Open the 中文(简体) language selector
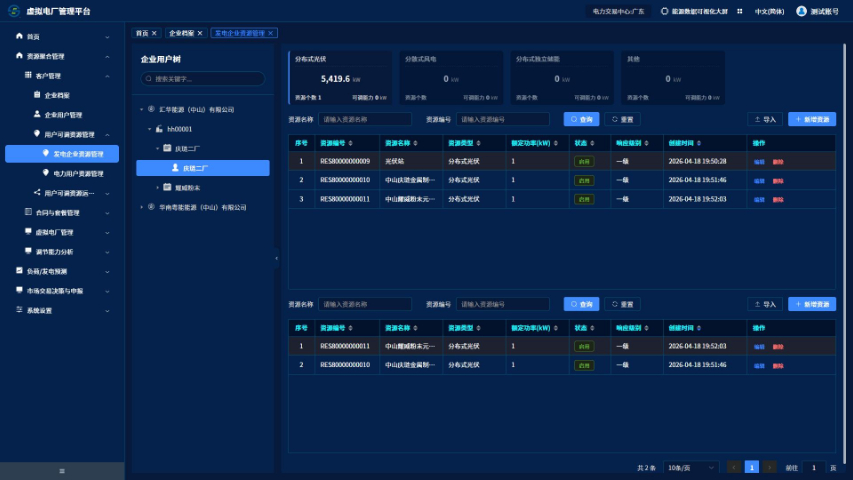 [769, 11]
